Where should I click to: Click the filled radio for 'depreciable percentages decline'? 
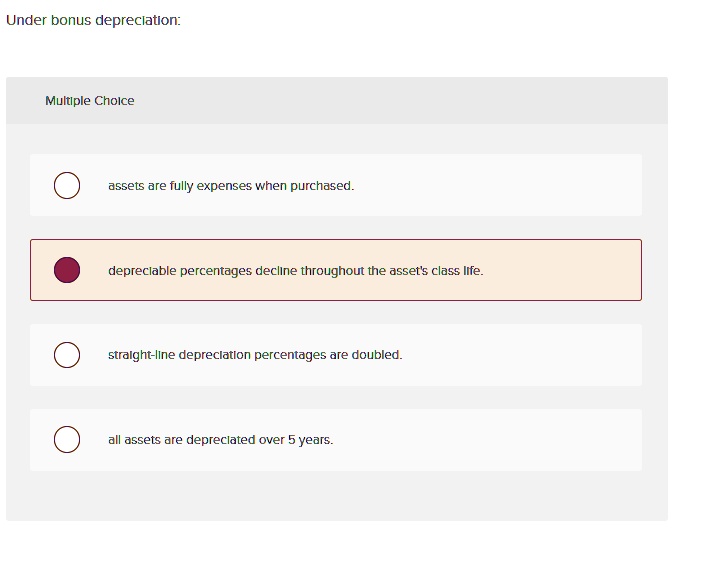point(67,270)
